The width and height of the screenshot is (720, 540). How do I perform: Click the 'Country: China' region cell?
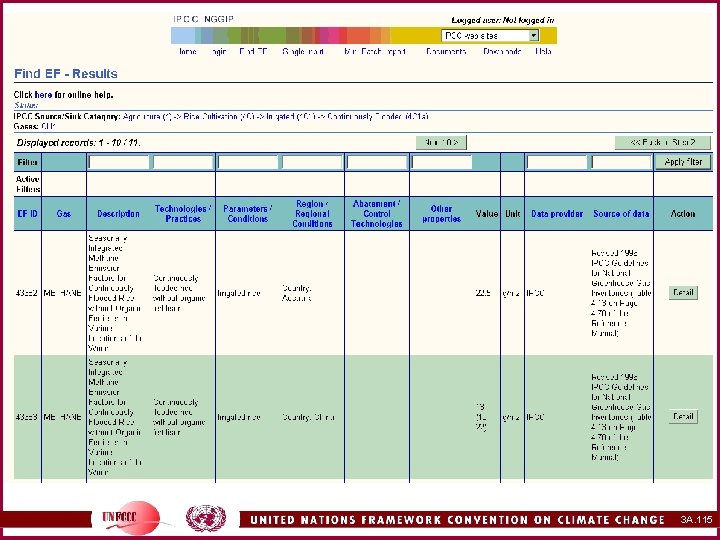point(309,417)
